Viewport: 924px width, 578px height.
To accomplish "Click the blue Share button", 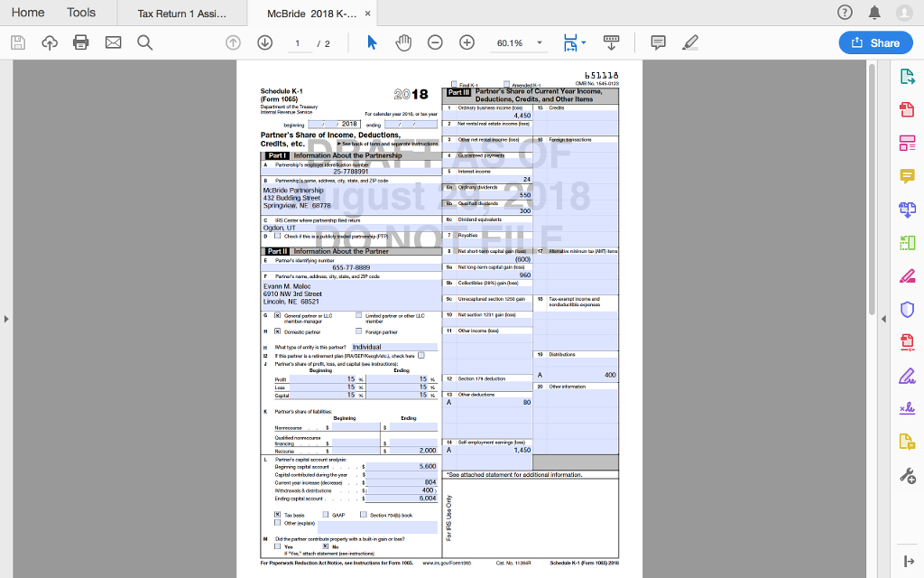I will pos(875,42).
